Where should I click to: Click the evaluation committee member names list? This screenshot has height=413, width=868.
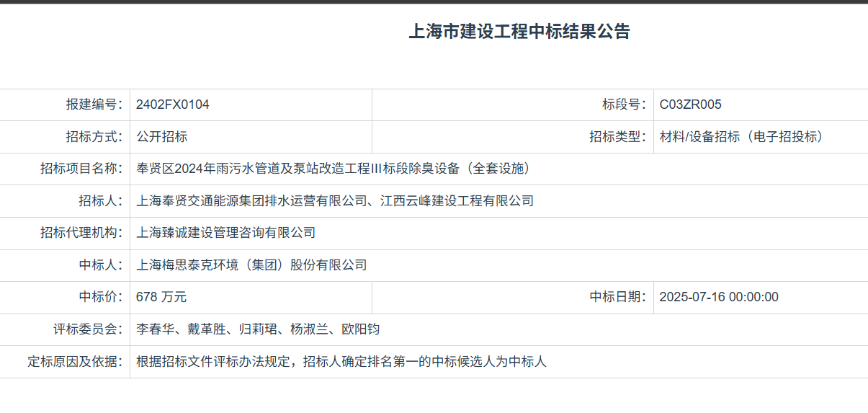(x=258, y=329)
